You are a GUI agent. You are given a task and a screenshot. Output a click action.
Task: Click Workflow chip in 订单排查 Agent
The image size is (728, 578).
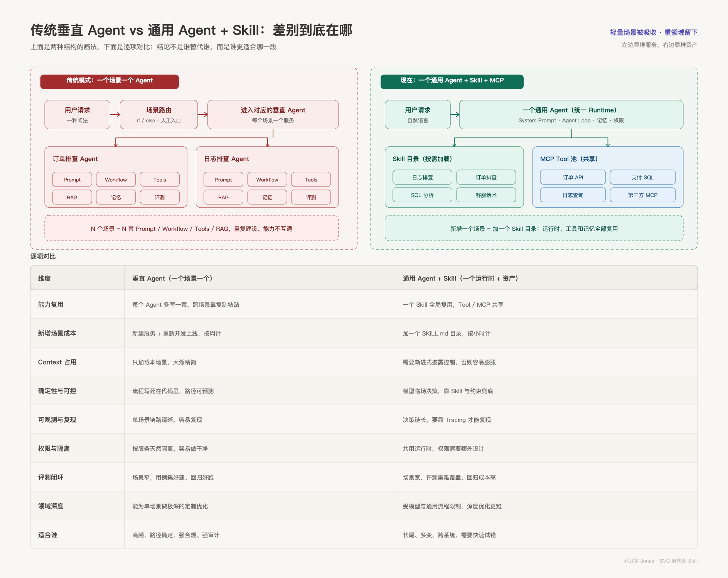click(x=116, y=180)
